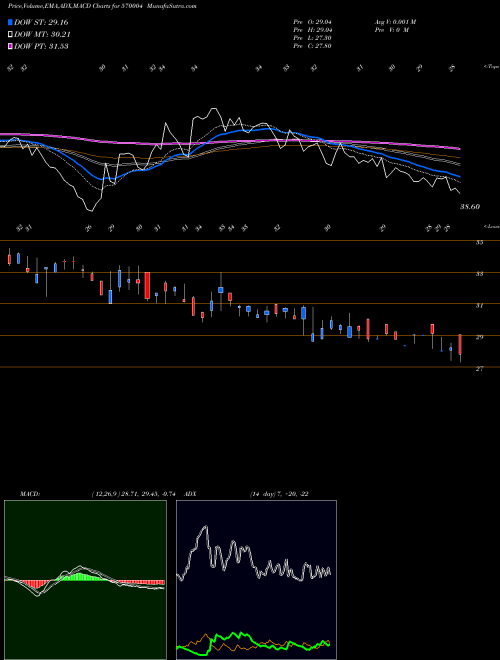Click the last red candlestick on the right
Image resolution: width=500 pixels, height=660 pixels.
(460, 345)
